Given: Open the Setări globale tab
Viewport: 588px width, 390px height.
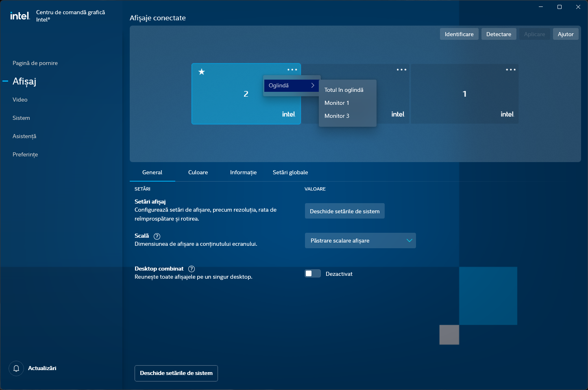Looking at the screenshot, I should (x=290, y=172).
